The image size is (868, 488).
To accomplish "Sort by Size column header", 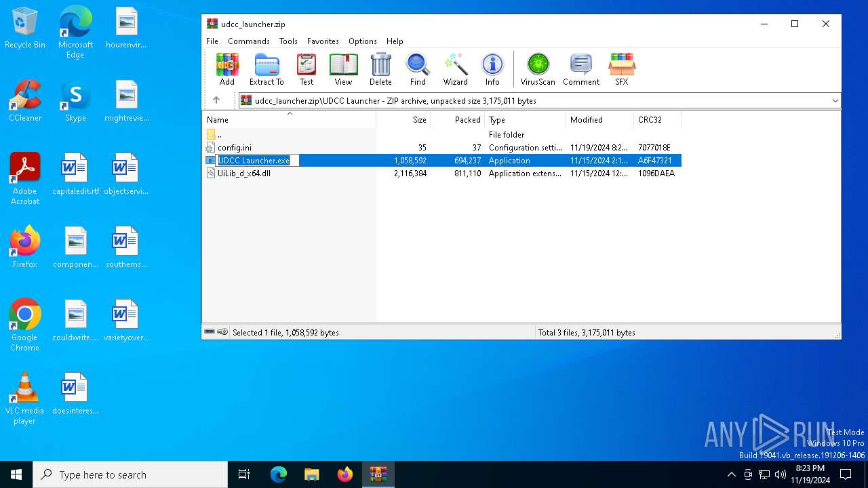I will click(x=403, y=120).
